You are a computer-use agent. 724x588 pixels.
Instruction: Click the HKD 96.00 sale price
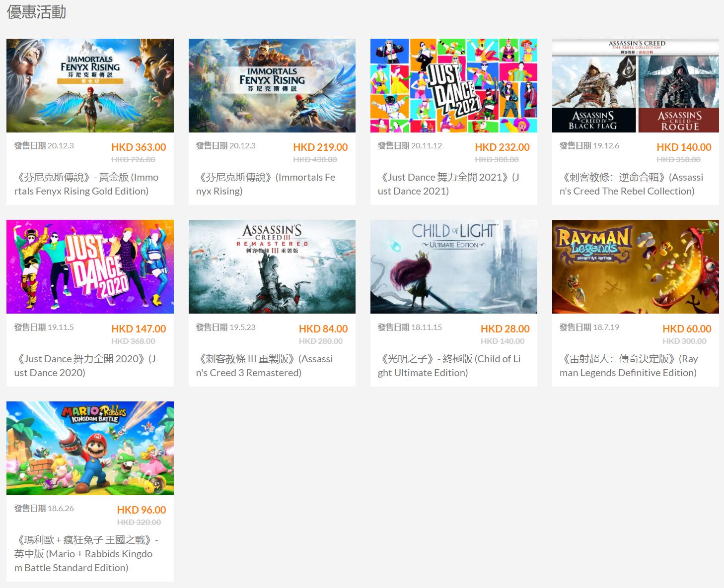[142, 510]
